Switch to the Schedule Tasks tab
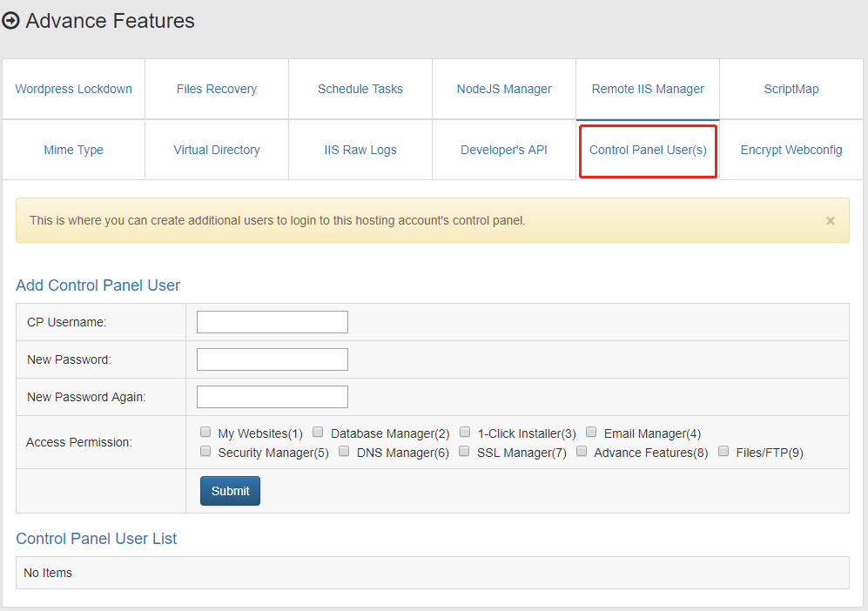Screen dimensions: 868x611 (x=360, y=89)
